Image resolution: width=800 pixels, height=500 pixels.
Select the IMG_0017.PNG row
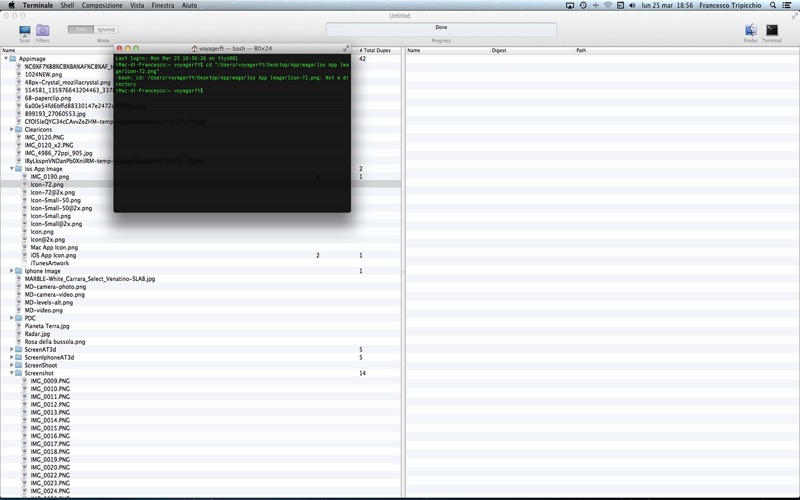(200, 443)
